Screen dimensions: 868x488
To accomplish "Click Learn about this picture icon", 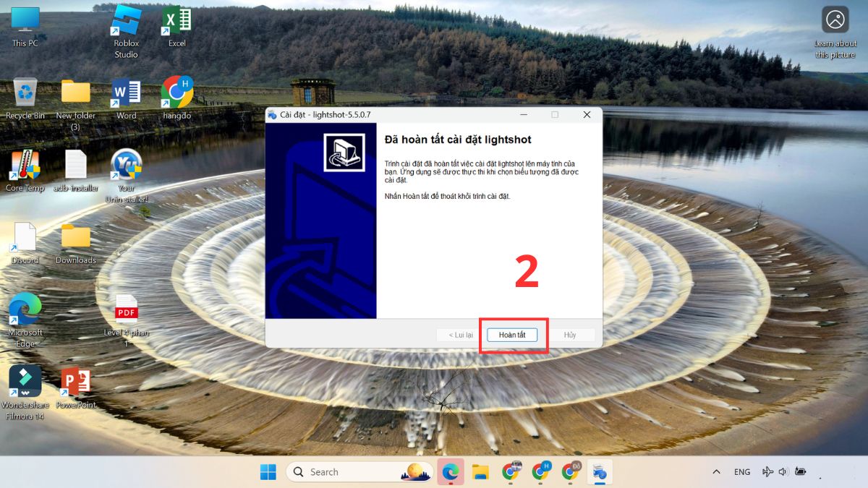I will [x=835, y=33].
